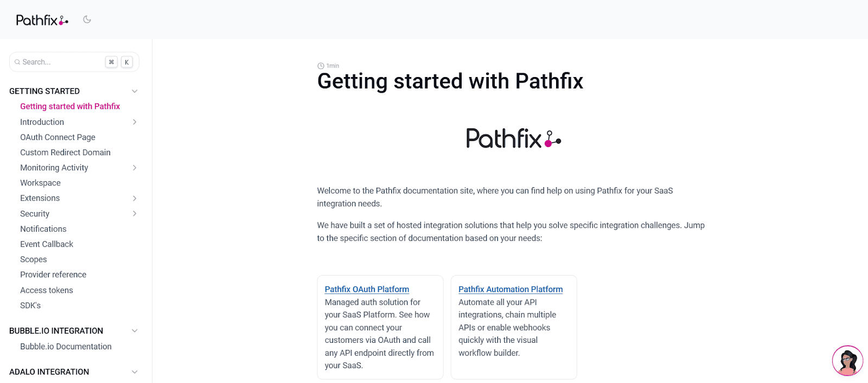Go to the Provider reference page
This screenshot has width=868, height=383.
point(53,275)
